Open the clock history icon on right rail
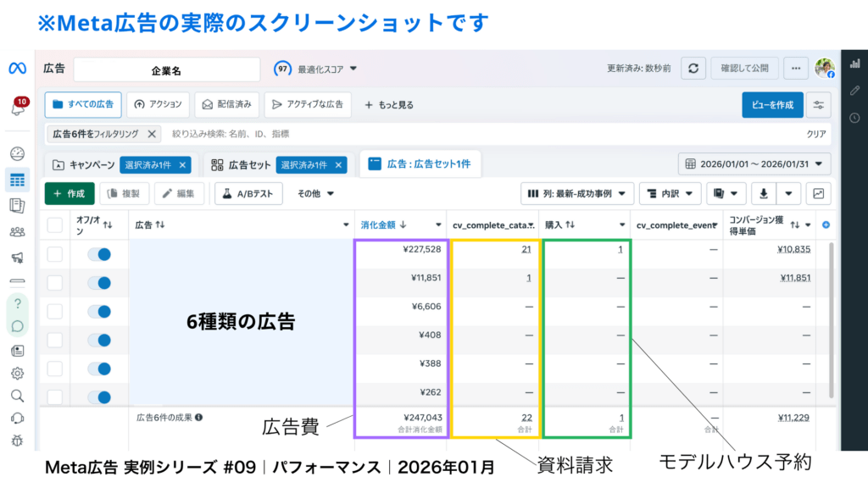This screenshot has width=868, height=488. click(x=854, y=118)
